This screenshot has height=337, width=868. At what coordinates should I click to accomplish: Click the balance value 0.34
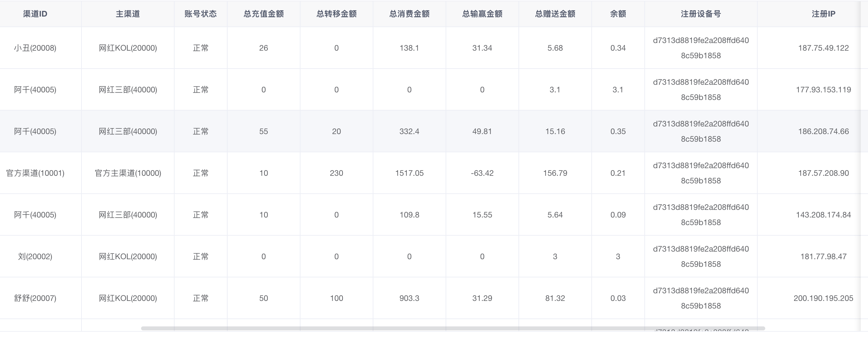(x=618, y=48)
